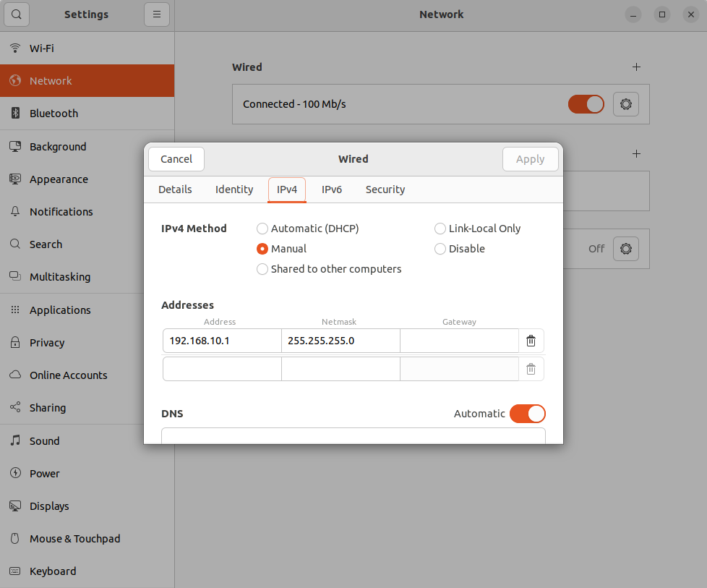Open wired connection gear settings

pos(625,104)
